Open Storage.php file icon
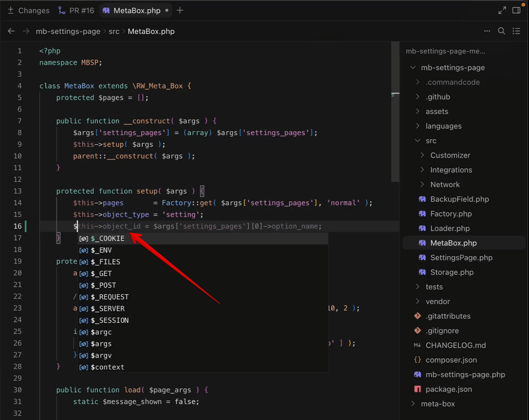Screen dimensions: 529x420 coord(422,272)
